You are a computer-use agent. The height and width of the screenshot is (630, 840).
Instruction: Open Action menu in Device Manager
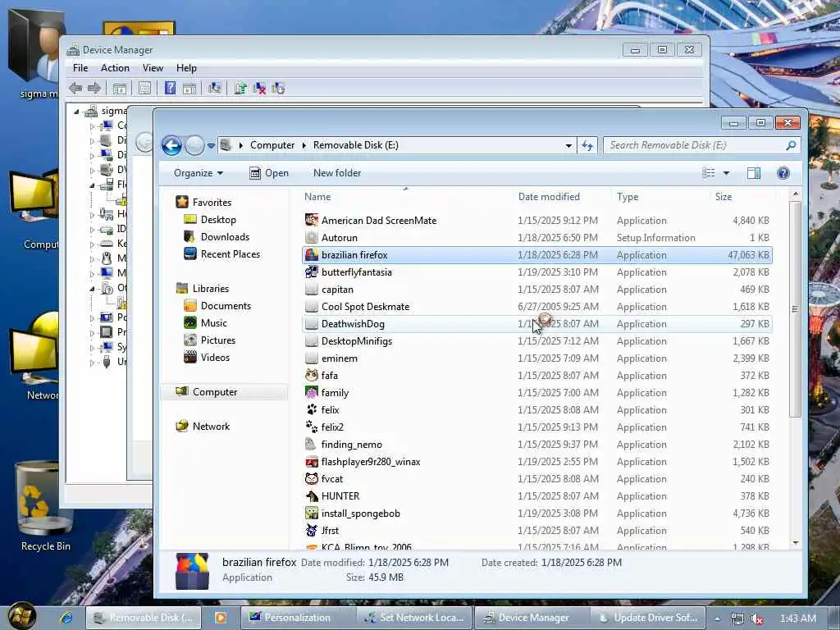point(115,68)
